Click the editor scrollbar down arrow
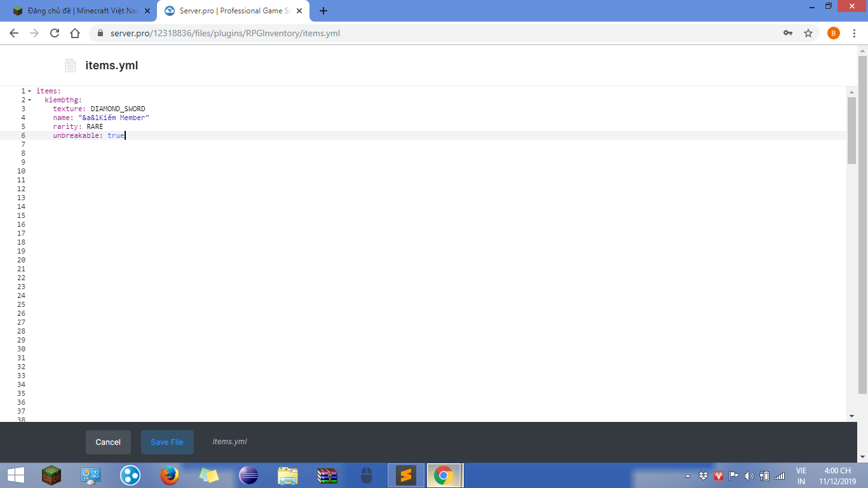 pos(851,416)
